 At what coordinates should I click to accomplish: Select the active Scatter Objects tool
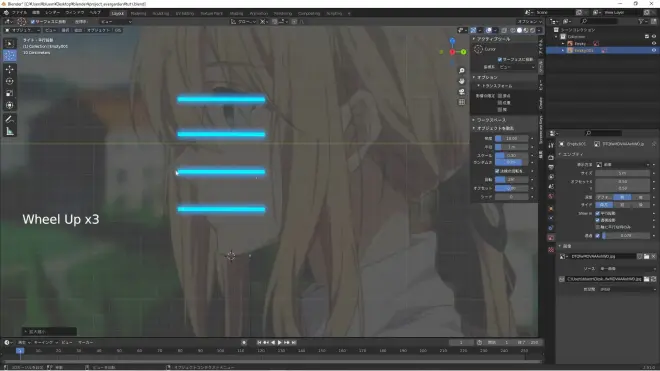tap(10, 55)
